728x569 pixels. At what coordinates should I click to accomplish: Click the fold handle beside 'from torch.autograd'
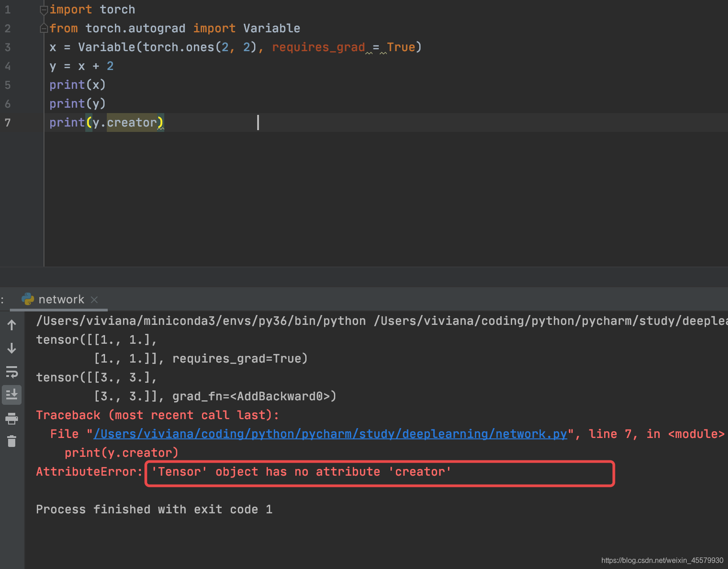[44, 28]
